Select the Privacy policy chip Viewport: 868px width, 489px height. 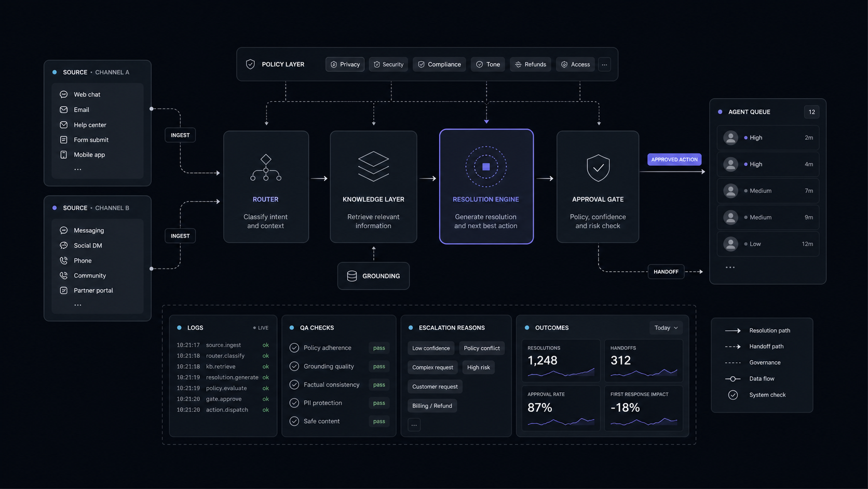[x=345, y=64]
